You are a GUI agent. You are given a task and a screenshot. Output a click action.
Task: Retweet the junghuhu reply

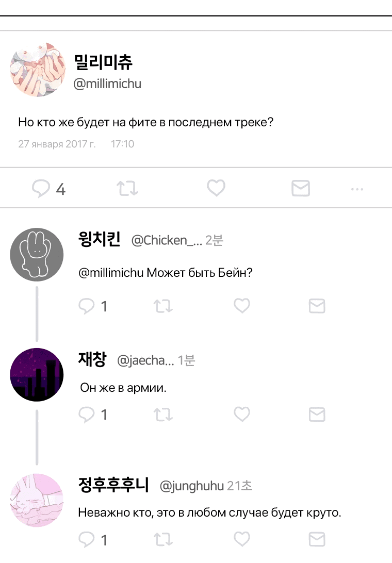point(163,540)
